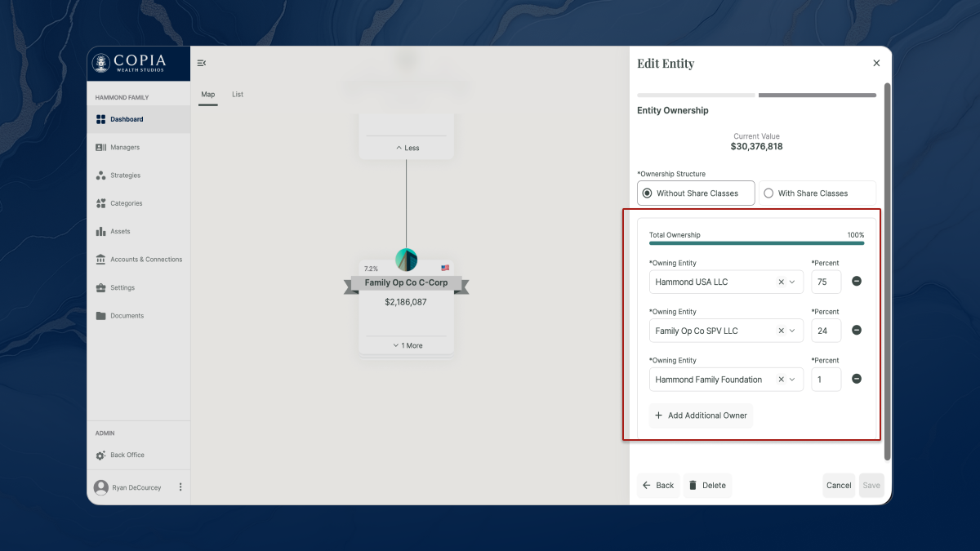980x551 pixels.
Task: Click Add Additional Owner button
Action: (701, 415)
